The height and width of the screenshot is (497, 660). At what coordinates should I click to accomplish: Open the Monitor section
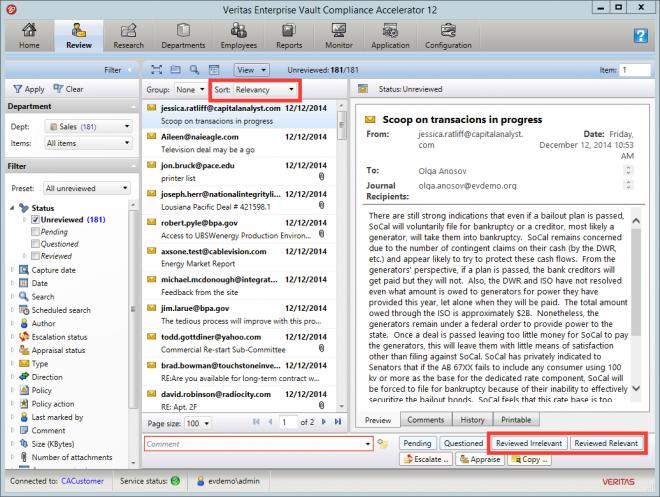(339, 36)
